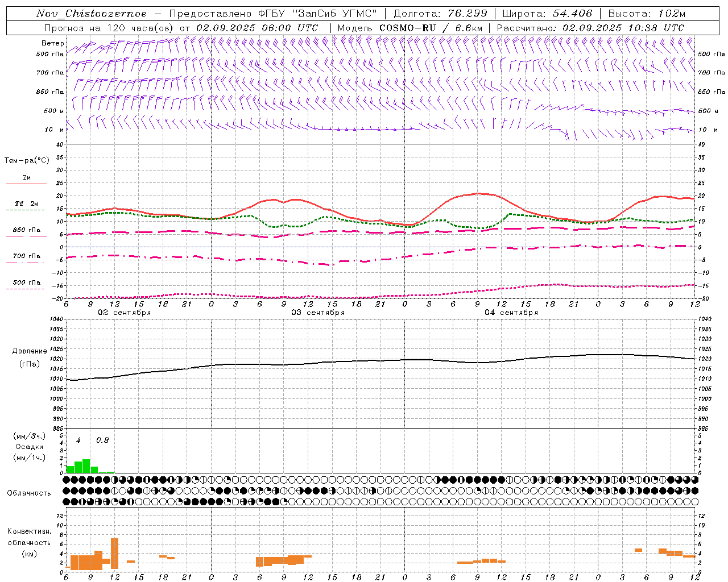Click the red solid line sample under '2м' legend

pos(26,184)
